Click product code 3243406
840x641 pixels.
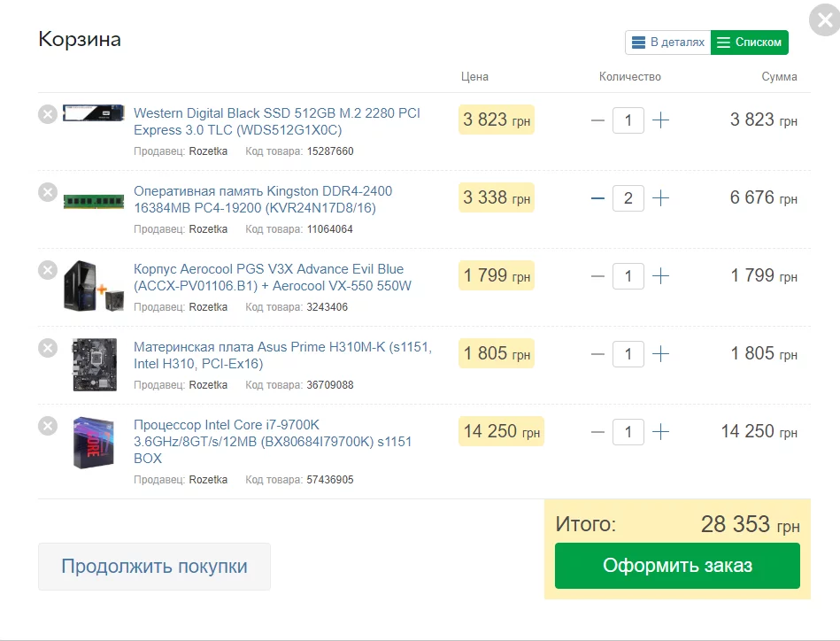click(x=327, y=307)
